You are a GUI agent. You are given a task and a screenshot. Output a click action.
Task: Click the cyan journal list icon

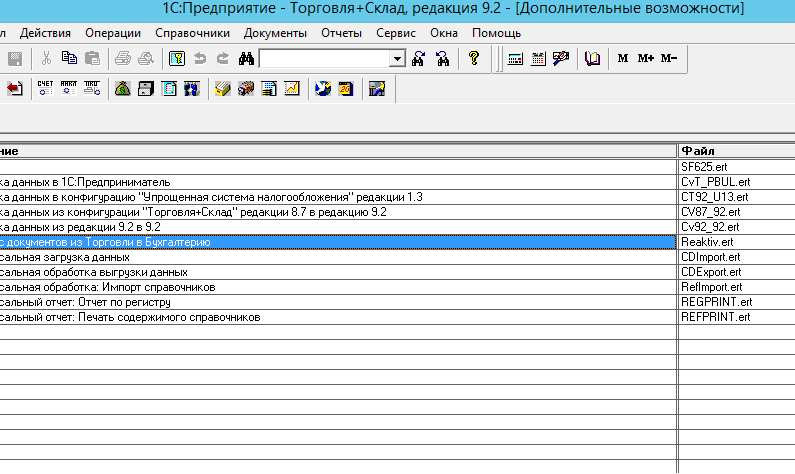(169, 89)
